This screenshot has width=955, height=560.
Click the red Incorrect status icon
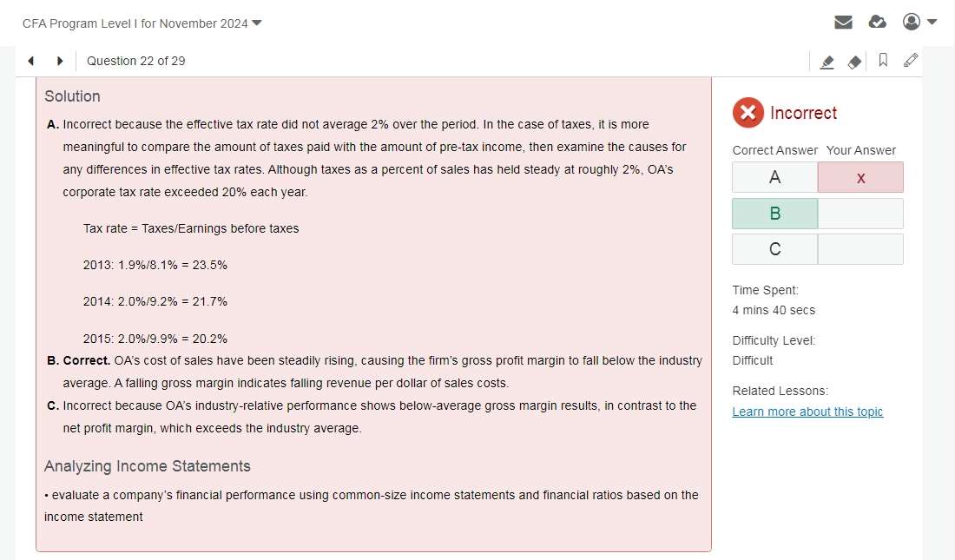[748, 113]
